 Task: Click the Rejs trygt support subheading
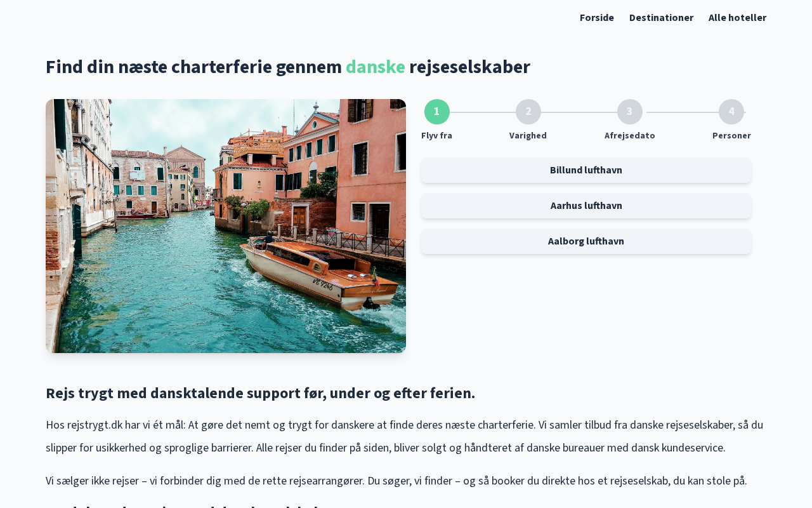click(x=260, y=393)
